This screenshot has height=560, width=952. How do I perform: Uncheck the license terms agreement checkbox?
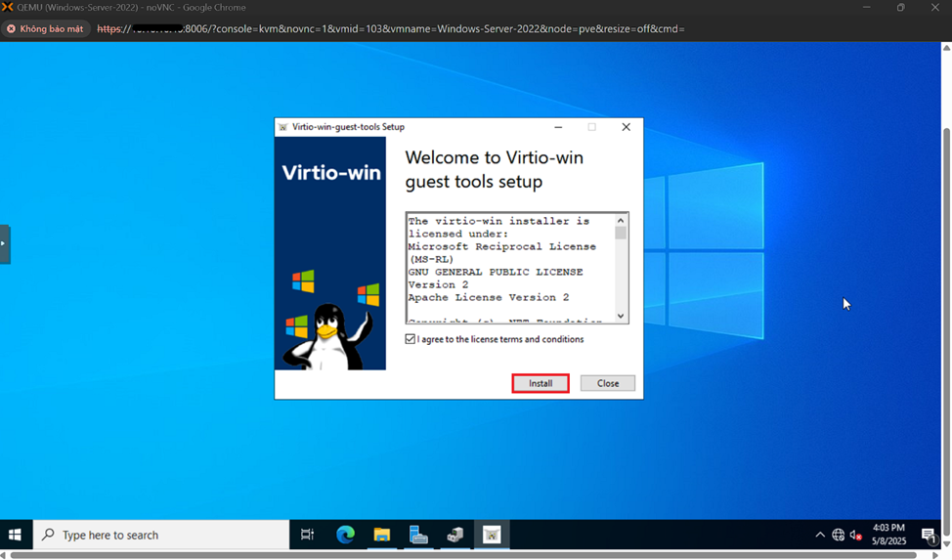pos(411,339)
